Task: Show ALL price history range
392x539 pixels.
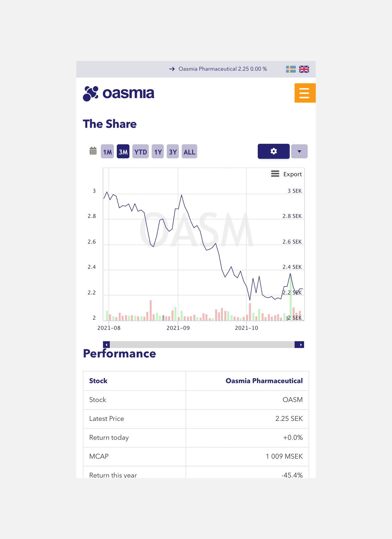Action: (189, 152)
